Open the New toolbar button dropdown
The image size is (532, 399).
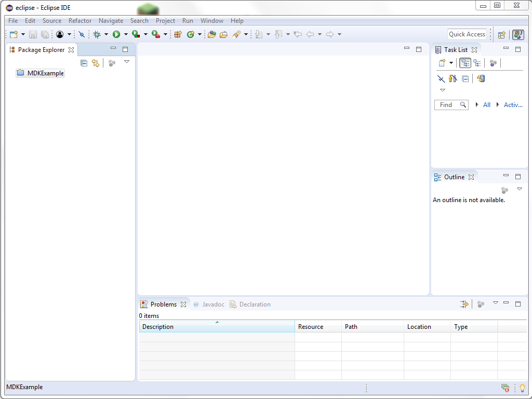pos(22,34)
